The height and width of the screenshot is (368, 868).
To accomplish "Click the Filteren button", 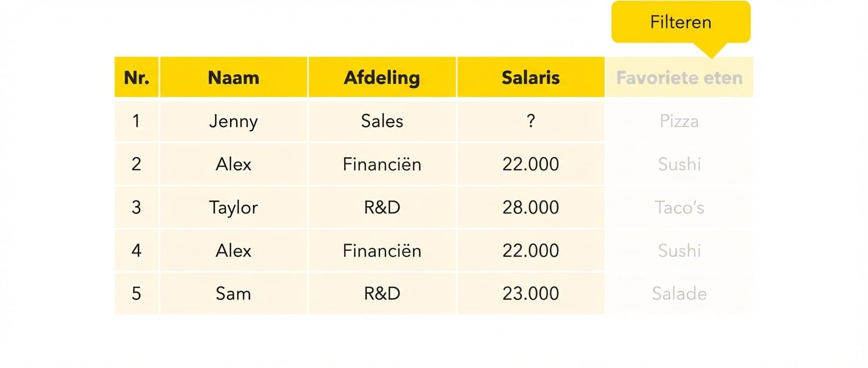I will 681,22.
